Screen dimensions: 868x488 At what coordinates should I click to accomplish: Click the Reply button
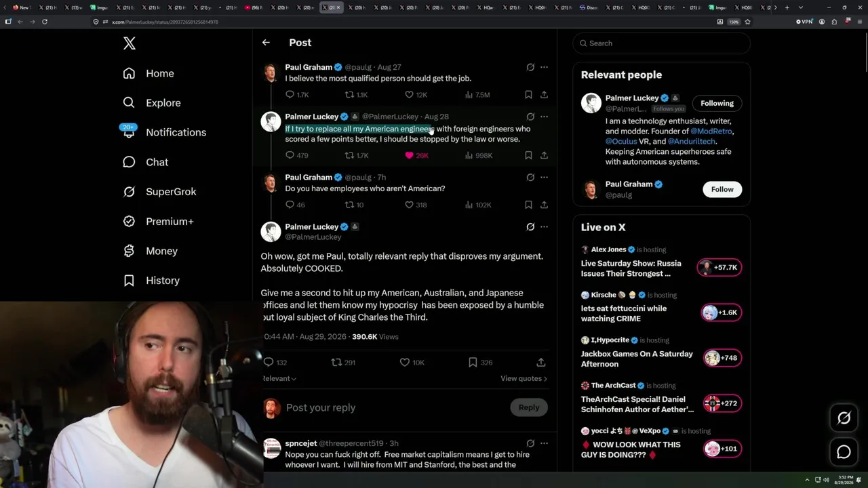point(529,407)
